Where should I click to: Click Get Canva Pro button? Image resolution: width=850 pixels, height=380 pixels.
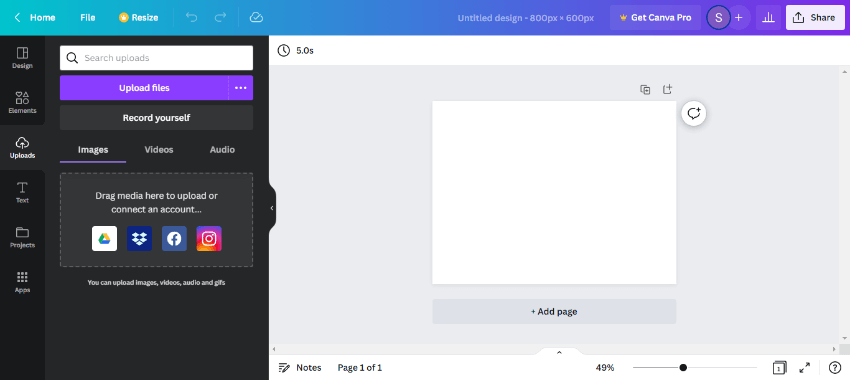(x=655, y=17)
